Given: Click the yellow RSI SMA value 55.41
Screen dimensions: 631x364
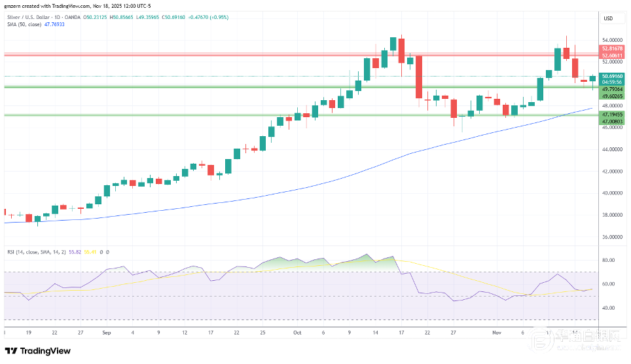Looking at the screenshot, I should (x=92, y=251).
